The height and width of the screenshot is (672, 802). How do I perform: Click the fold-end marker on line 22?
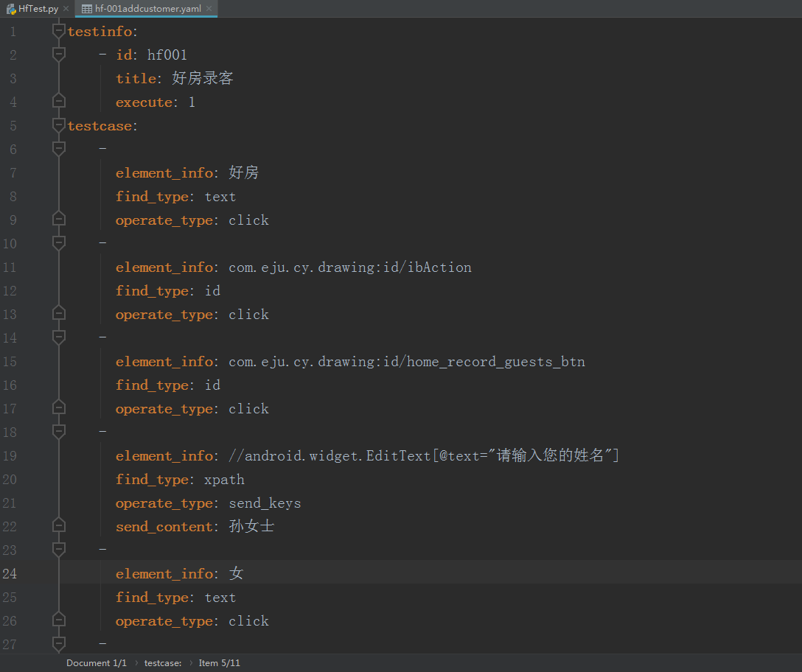59,526
